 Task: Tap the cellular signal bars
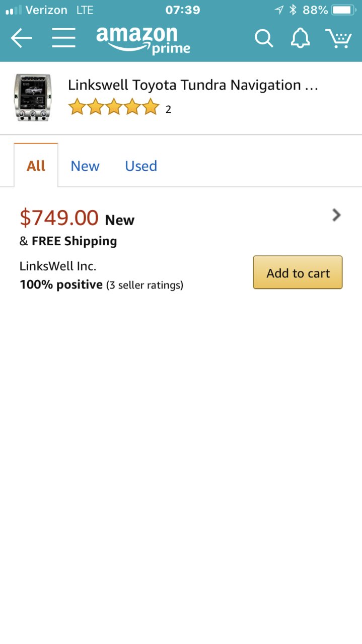tap(14, 10)
